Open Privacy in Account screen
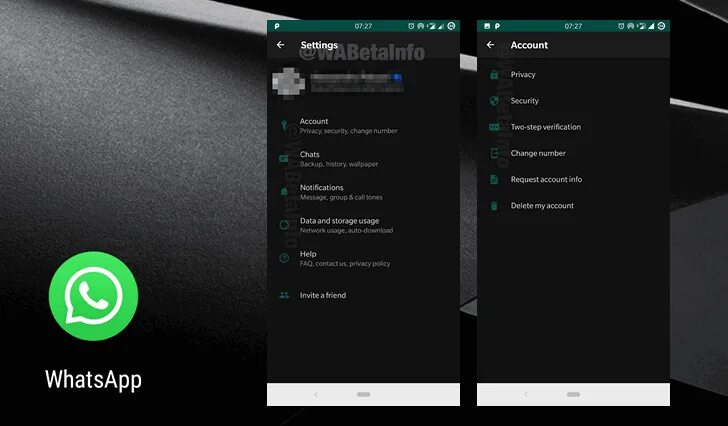 pyautogui.click(x=573, y=74)
